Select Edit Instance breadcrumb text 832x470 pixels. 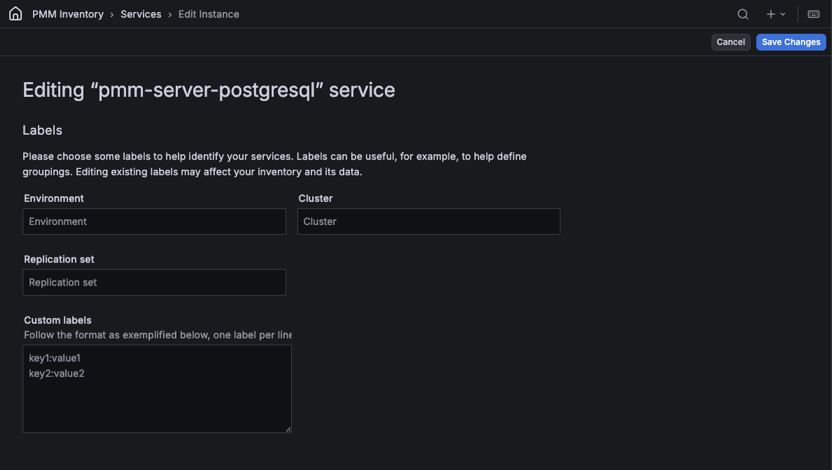209,14
